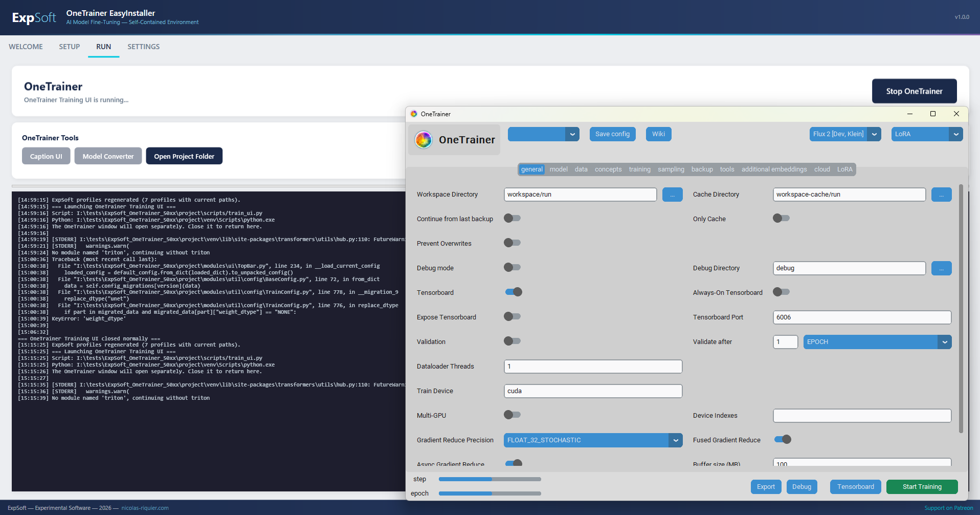The image size is (980, 515).
Task: Switch to the model tab
Action: [x=559, y=169]
